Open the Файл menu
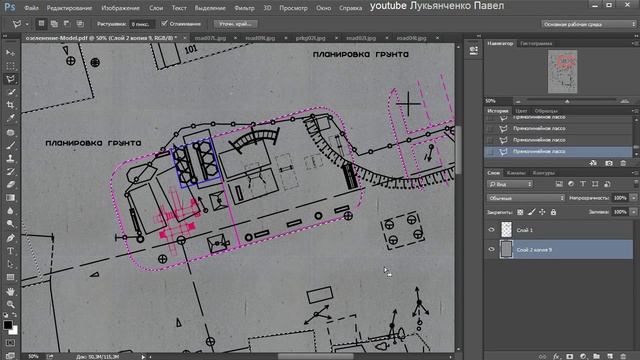Viewport: 640px width, 360px height. 31,8
